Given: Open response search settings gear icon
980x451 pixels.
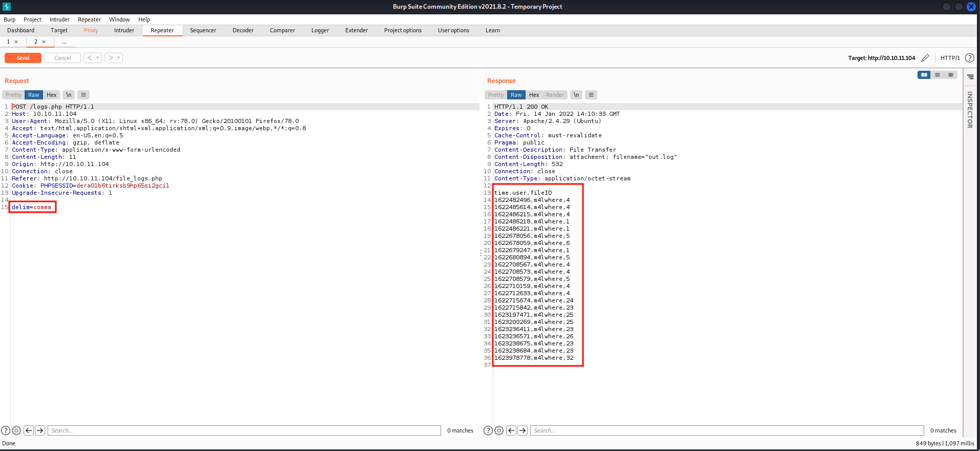Looking at the screenshot, I should [499, 430].
